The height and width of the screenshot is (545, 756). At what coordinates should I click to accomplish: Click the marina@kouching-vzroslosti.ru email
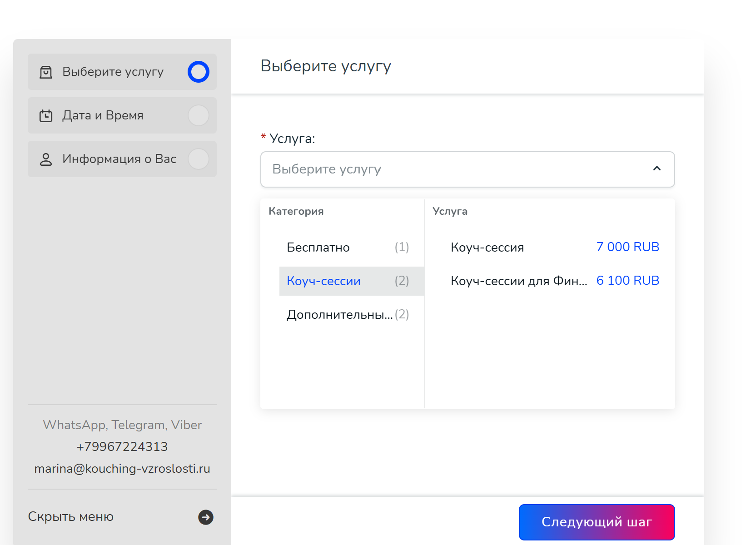(122, 469)
